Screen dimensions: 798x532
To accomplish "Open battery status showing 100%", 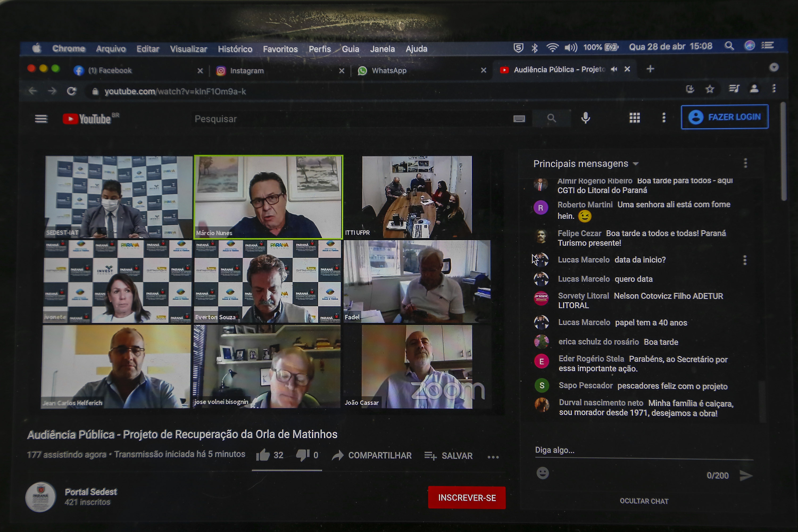I will point(601,47).
